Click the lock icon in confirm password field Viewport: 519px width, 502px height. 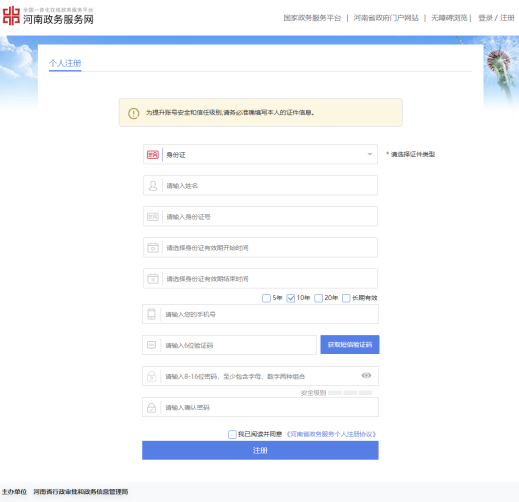pyautogui.click(x=151, y=407)
